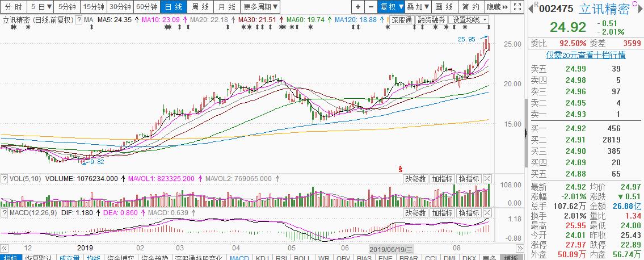
Task: Open the 复权 adjustment dropdown
Action: pos(392,7)
